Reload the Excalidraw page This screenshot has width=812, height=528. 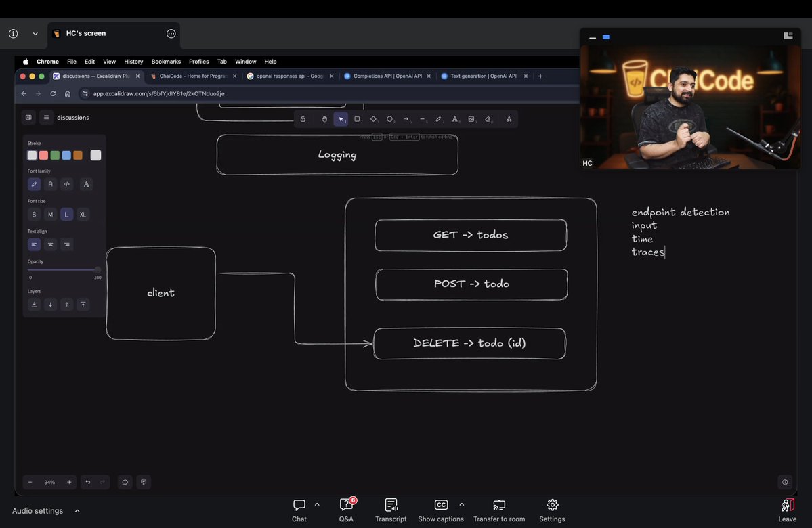click(53, 93)
